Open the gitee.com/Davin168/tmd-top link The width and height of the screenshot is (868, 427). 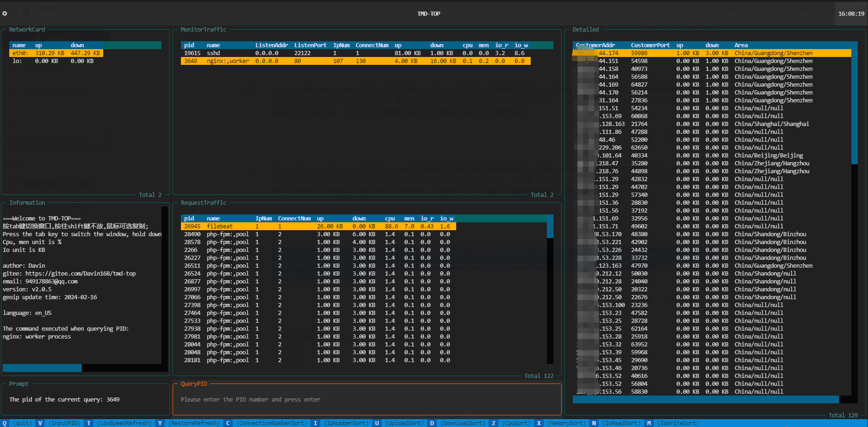81,274
